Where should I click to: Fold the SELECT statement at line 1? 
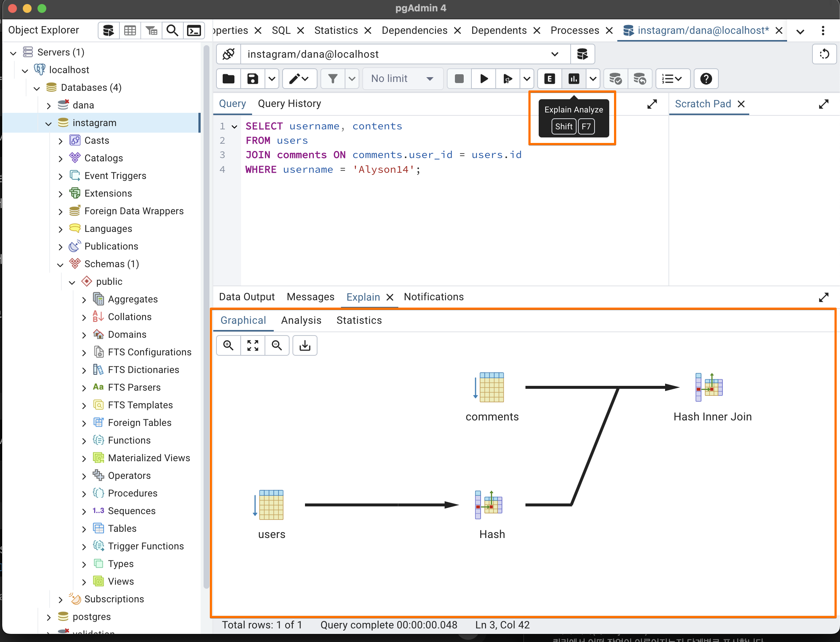click(x=234, y=126)
